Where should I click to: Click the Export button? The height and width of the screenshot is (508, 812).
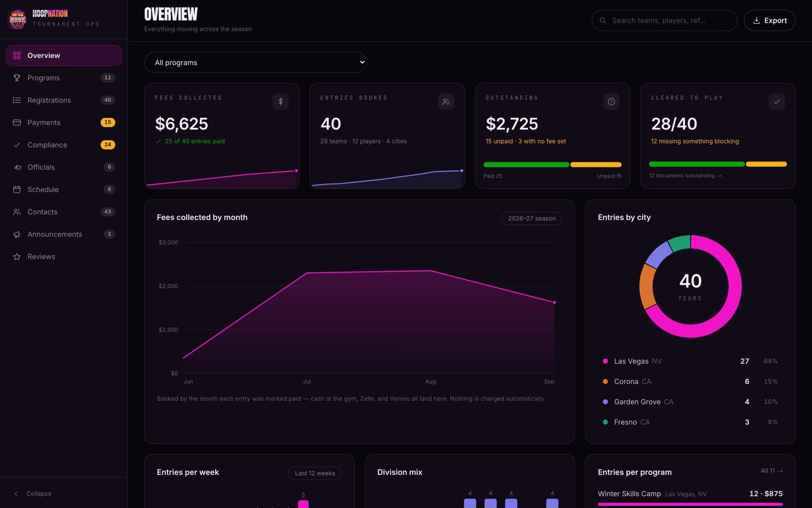[x=769, y=20]
